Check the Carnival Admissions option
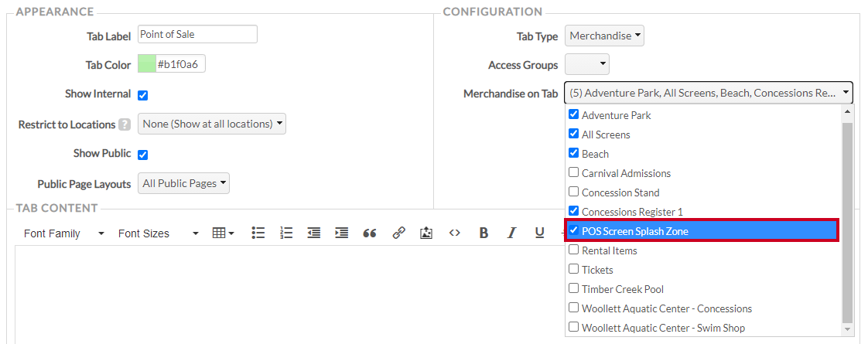This screenshot has width=868, height=344. (x=574, y=172)
